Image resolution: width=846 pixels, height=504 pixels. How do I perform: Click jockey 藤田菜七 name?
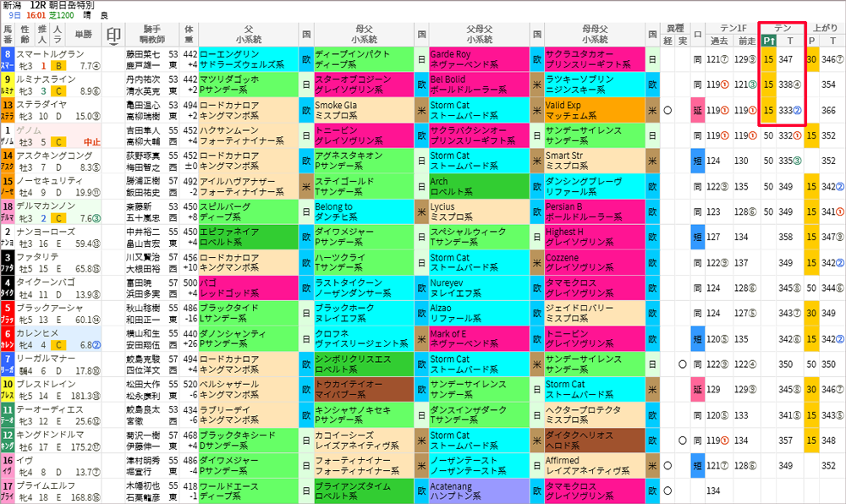pos(143,54)
